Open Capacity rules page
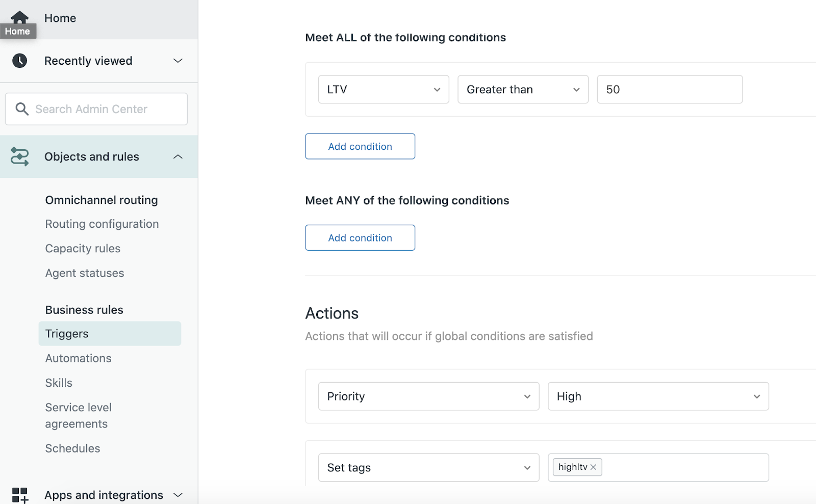This screenshot has height=504, width=816. (x=83, y=248)
